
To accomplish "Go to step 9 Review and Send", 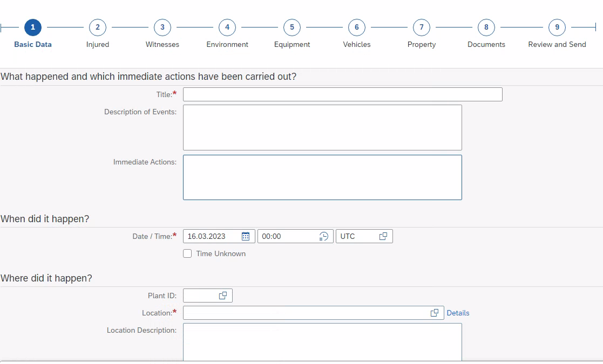I will point(557,28).
